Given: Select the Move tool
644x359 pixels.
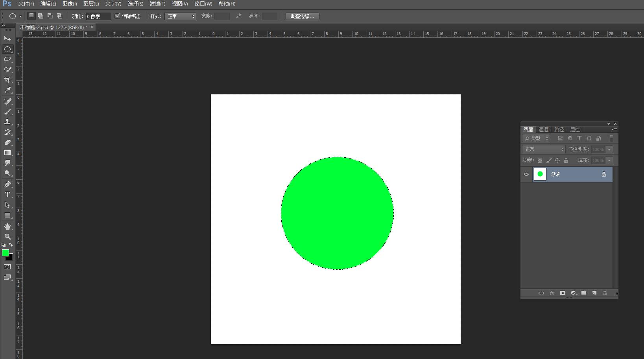Looking at the screenshot, I should click(7, 39).
